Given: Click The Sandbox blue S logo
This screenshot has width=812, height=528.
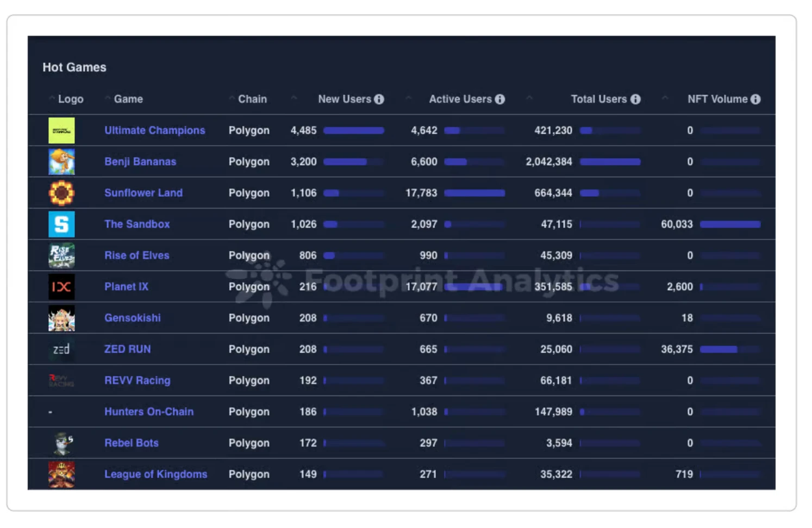Looking at the screenshot, I should pyautogui.click(x=61, y=224).
